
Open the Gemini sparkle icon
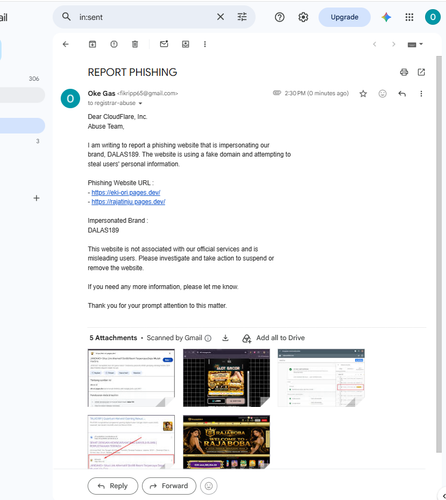click(386, 17)
